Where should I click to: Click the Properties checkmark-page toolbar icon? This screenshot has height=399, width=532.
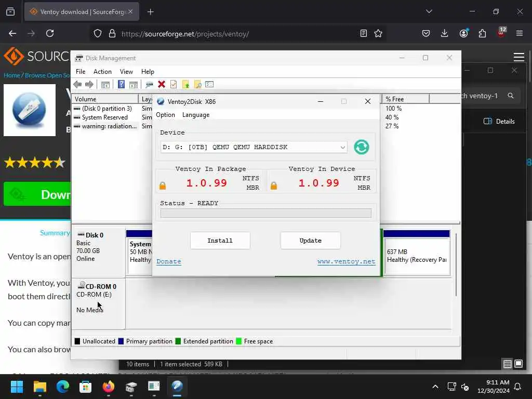(x=174, y=85)
